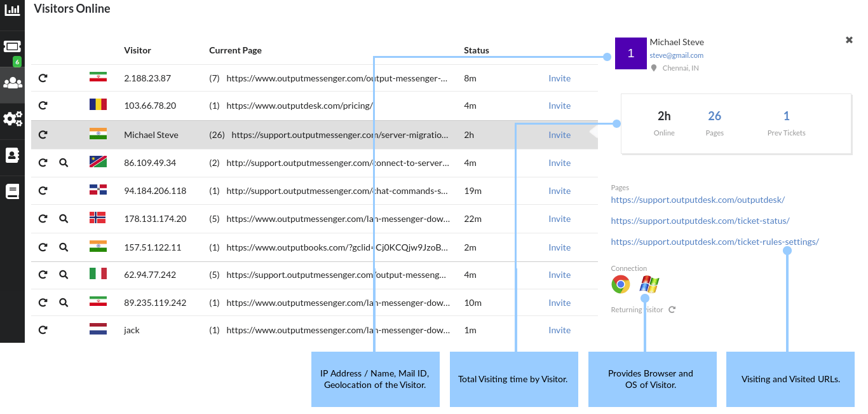The image size is (868, 414).
Task: Refresh the 94.184.206.118 visitor row
Action: (43, 191)
